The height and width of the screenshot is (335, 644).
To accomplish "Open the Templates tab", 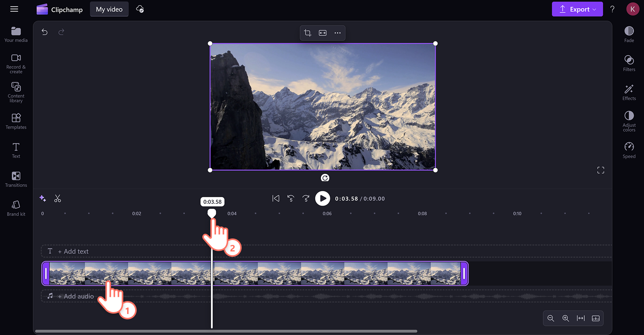I will click(16, 121).
